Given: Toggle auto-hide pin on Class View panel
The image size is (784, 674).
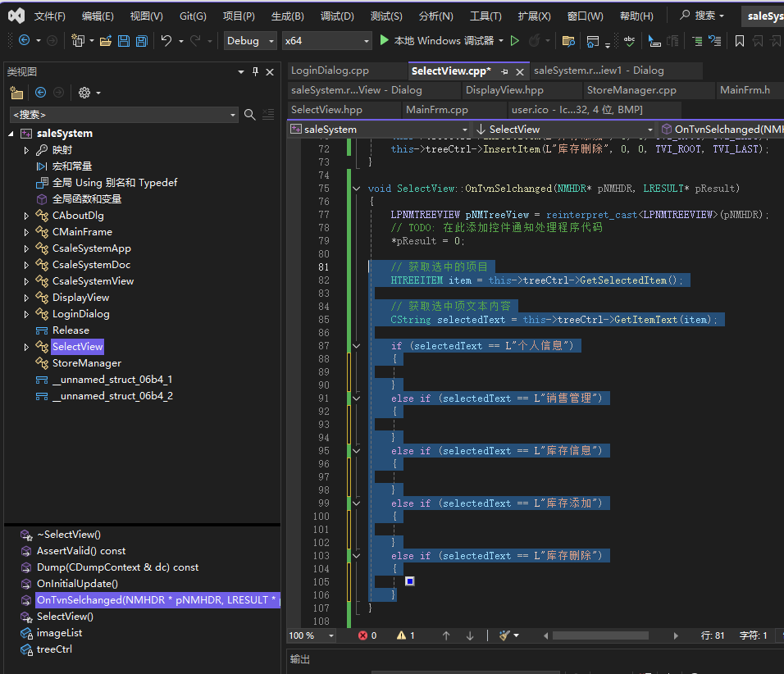Looking at the screenshot, I should pos(255,72).
